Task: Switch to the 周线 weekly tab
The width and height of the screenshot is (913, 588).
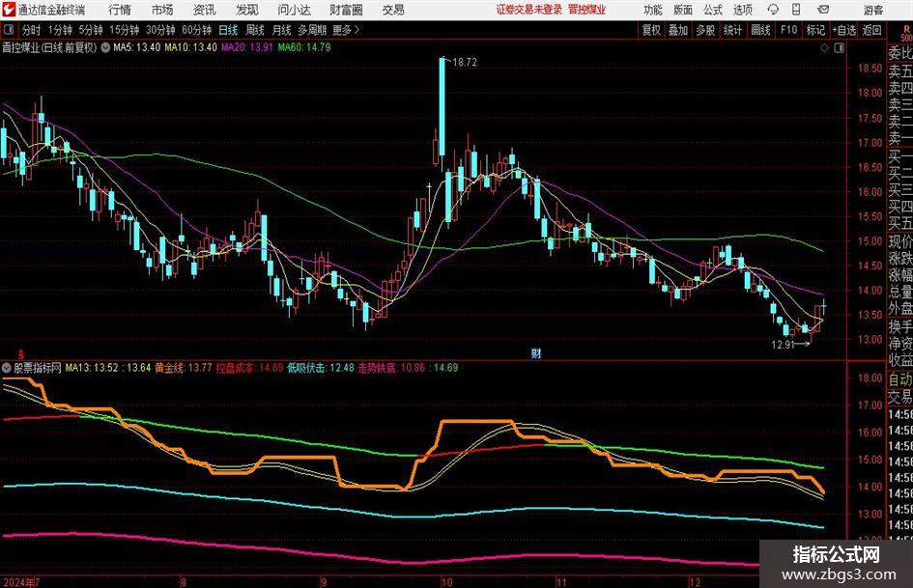Action: click(255, 30)
